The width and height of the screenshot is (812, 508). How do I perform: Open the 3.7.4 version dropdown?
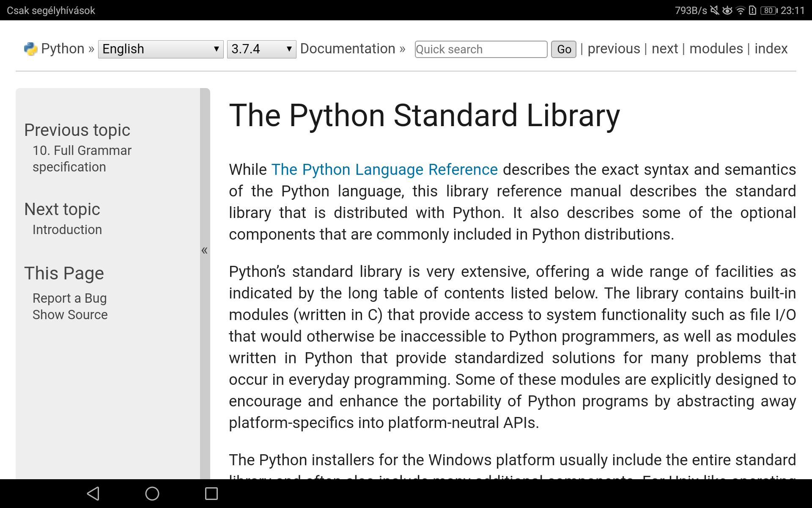261,49
